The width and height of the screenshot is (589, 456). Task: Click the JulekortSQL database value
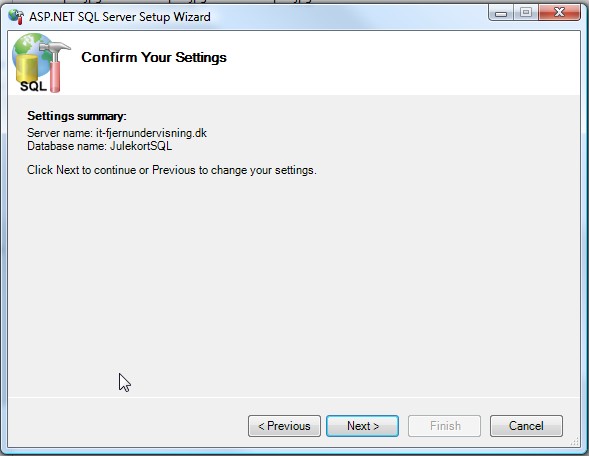[141, 146]
